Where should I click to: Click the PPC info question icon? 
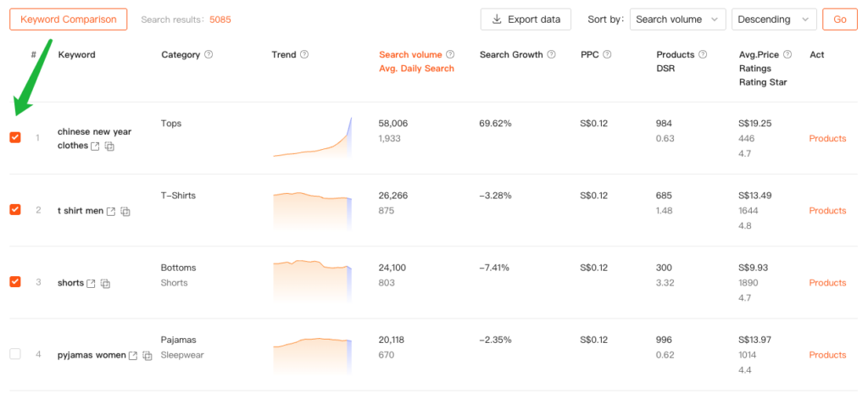pos(607,55)
